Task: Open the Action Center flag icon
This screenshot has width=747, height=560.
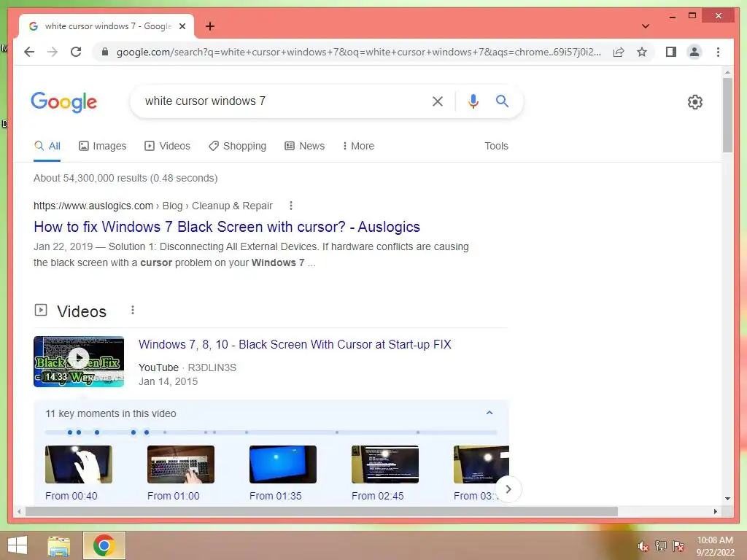Action: click(x=678, y=546)
